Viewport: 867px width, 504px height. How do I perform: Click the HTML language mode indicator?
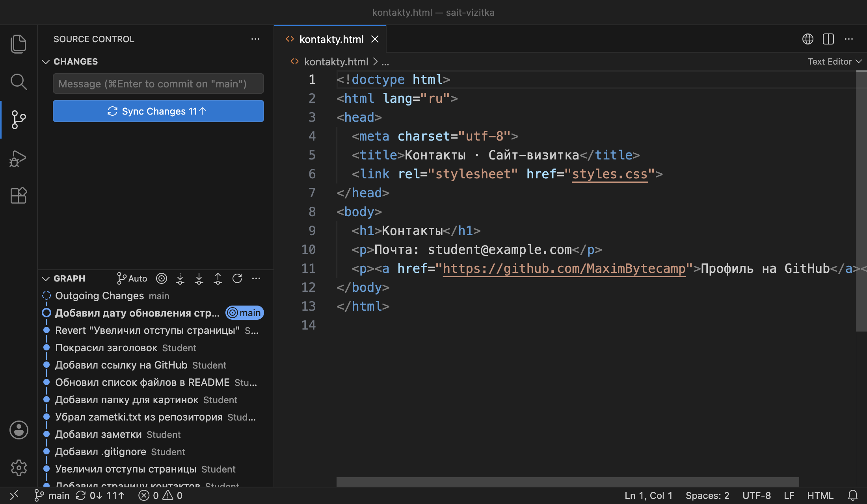tap(820, 495)
